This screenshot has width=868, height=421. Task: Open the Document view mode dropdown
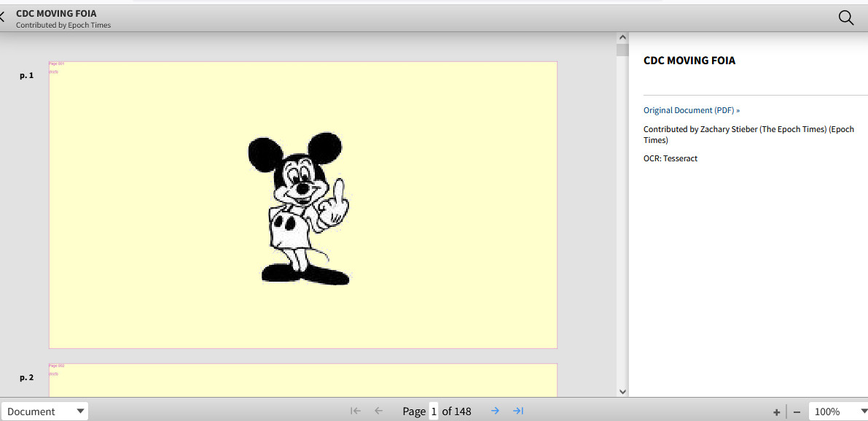coord(45,411)
